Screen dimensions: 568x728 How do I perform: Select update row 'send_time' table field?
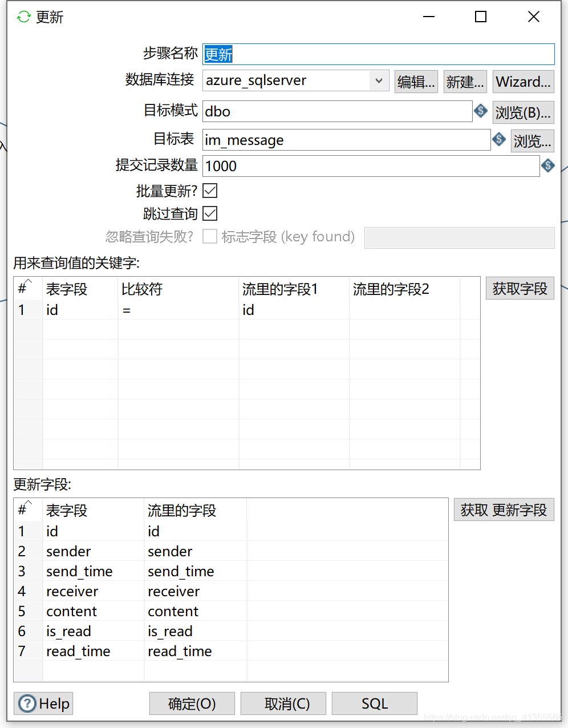click(94, 571)
